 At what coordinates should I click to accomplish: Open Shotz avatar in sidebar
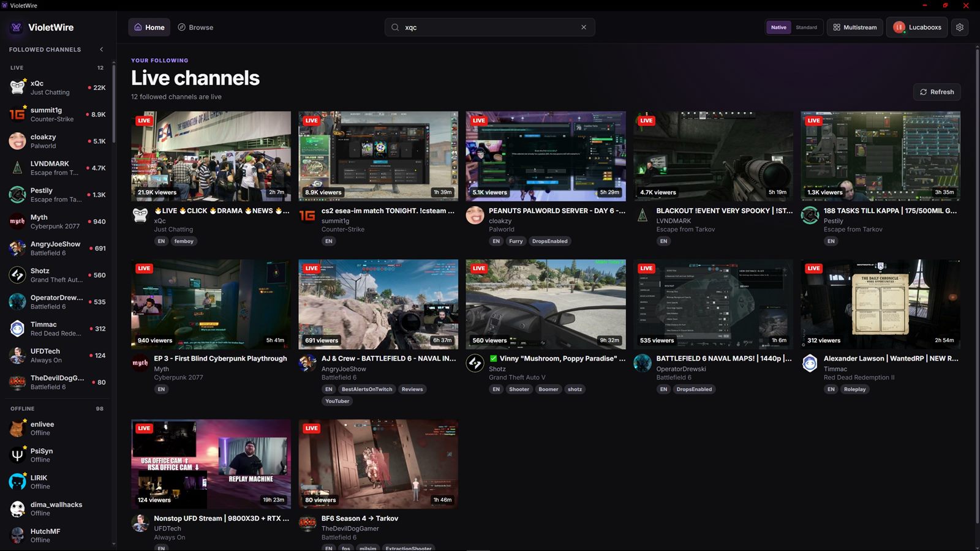(x=17, y=275)
